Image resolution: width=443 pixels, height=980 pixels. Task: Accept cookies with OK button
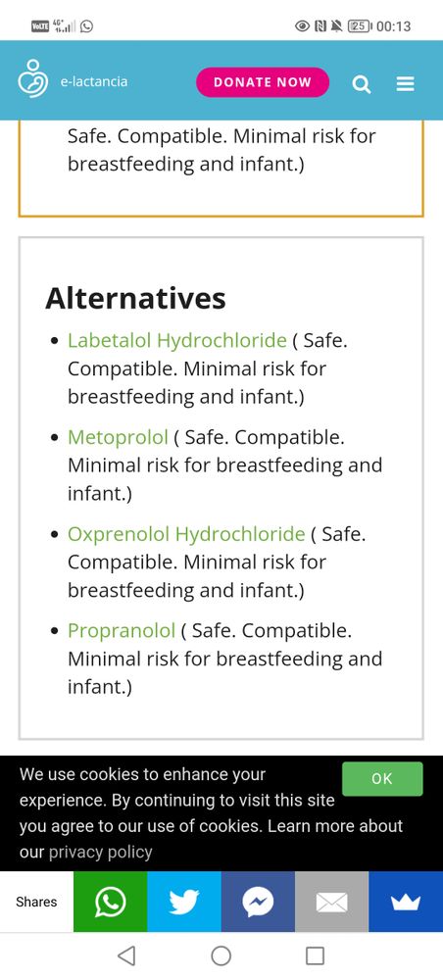(382, 779)
